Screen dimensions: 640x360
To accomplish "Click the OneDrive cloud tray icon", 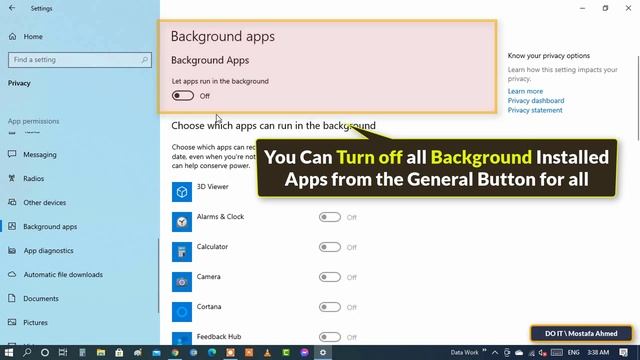I will point(519,353).
